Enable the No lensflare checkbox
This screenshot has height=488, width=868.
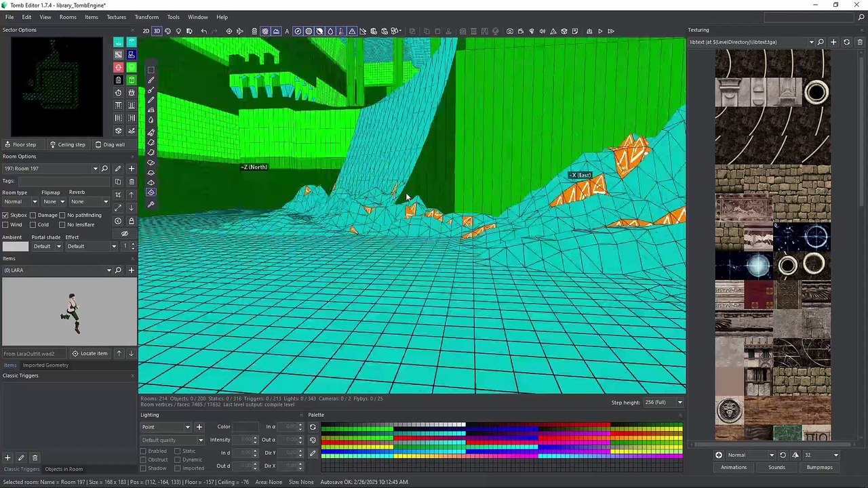[62, 224]
